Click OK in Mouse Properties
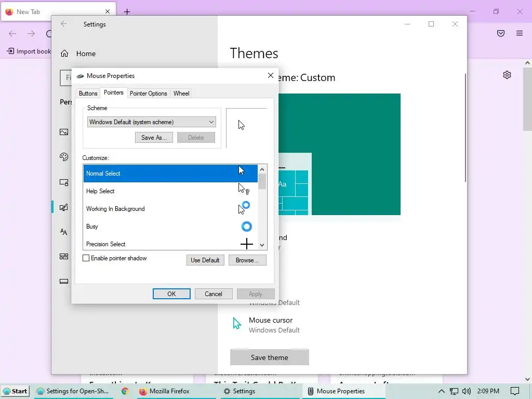The width and height of the screenshot is (532, 399). pyautogui.click(x=171, y=294)
